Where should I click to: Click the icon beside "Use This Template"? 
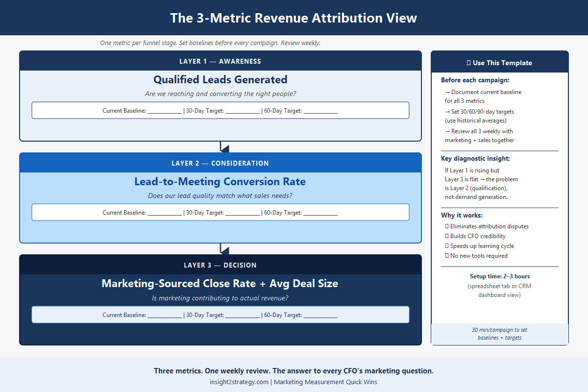(469, 63)
